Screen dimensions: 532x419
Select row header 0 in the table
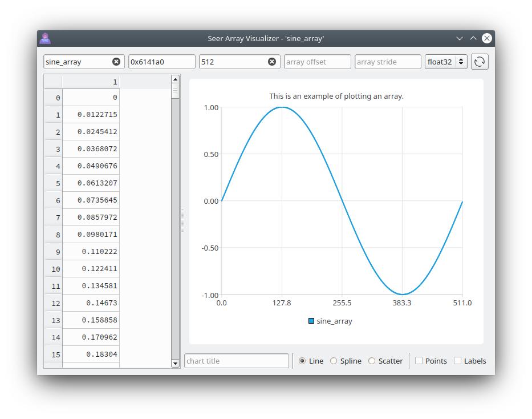click(53, 98)
